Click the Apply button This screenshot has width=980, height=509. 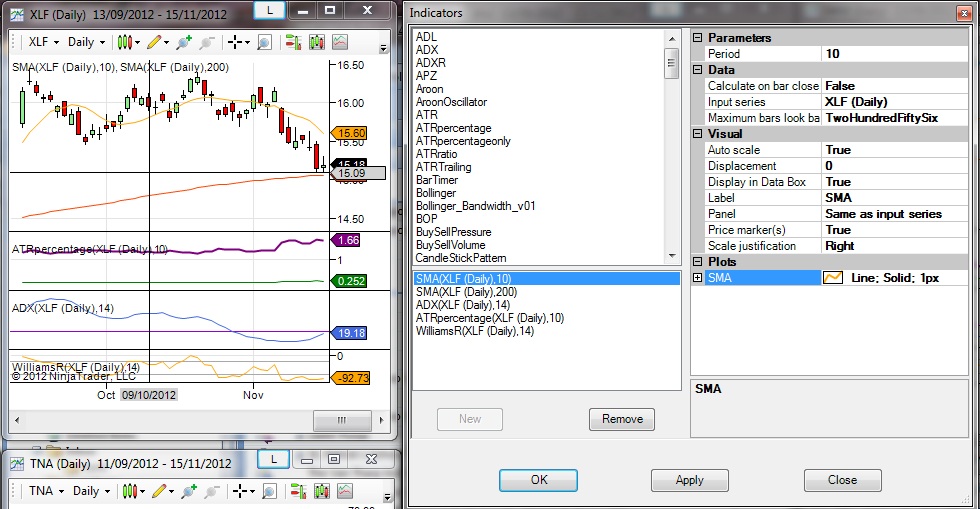689,480
